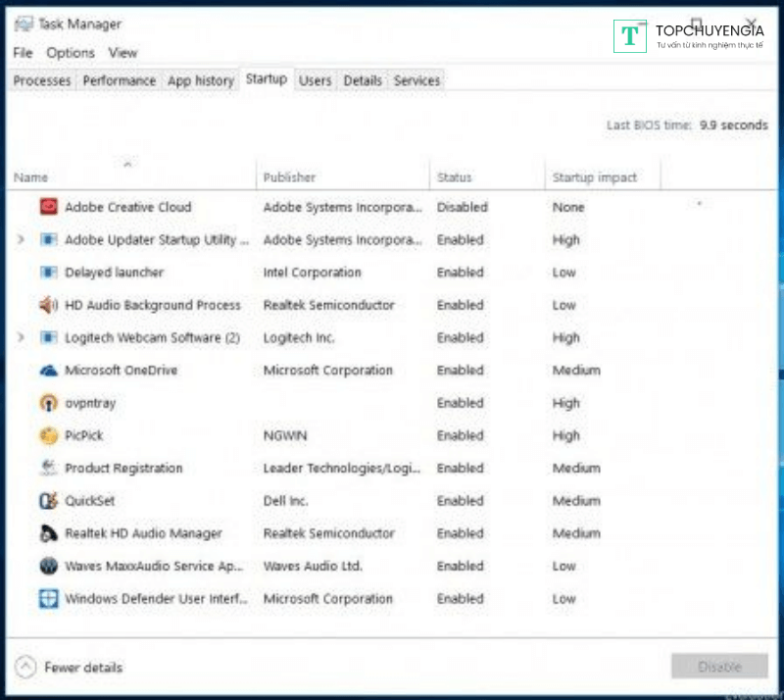This screenshot has height=700, width=784.
Task: Open the File menu
Action: [x=23, y=53]
